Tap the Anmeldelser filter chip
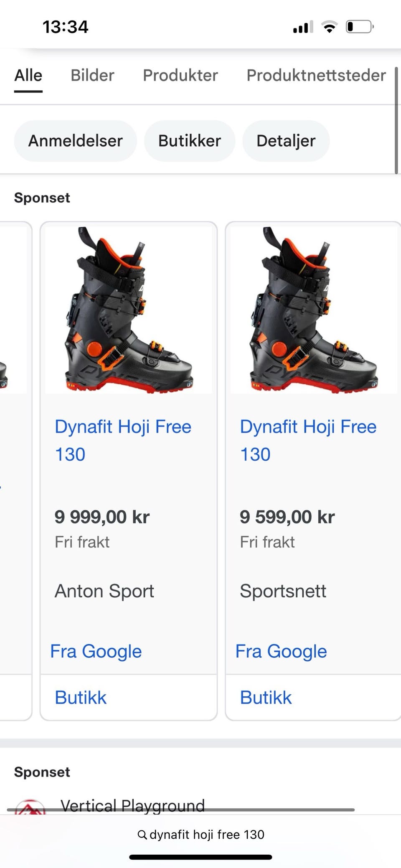This screenshot has height=868, width=401. coord(75,141)
